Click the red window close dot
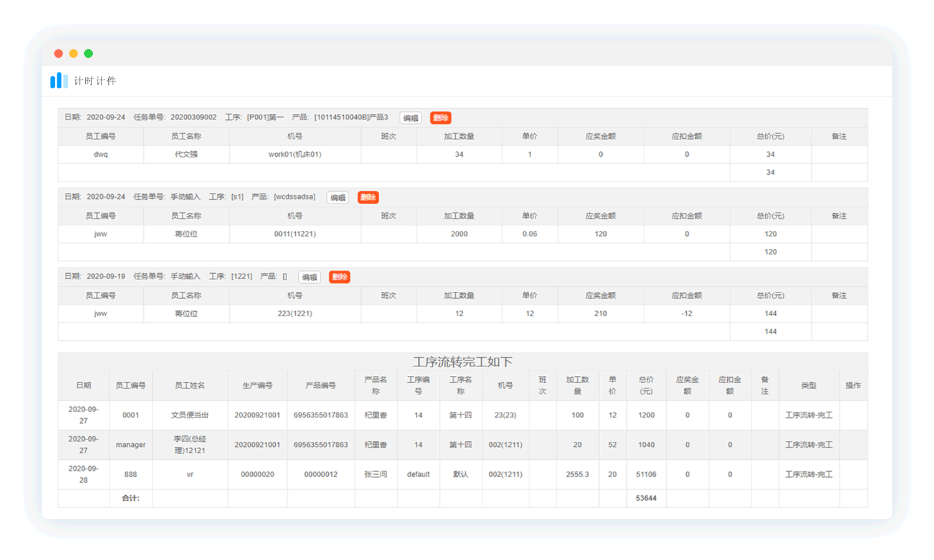The width and height of the screenshot is (934, 560). [59, 54]
